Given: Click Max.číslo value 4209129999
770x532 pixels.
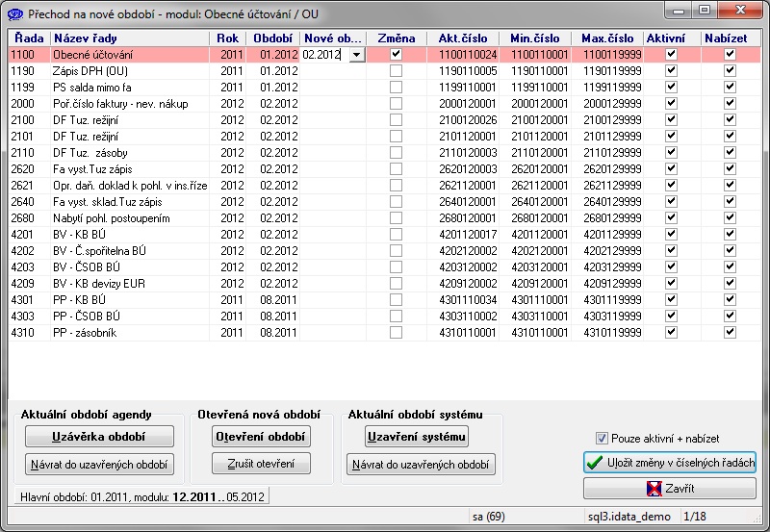Looking at the screenshot, I should [x=612, y=283].
